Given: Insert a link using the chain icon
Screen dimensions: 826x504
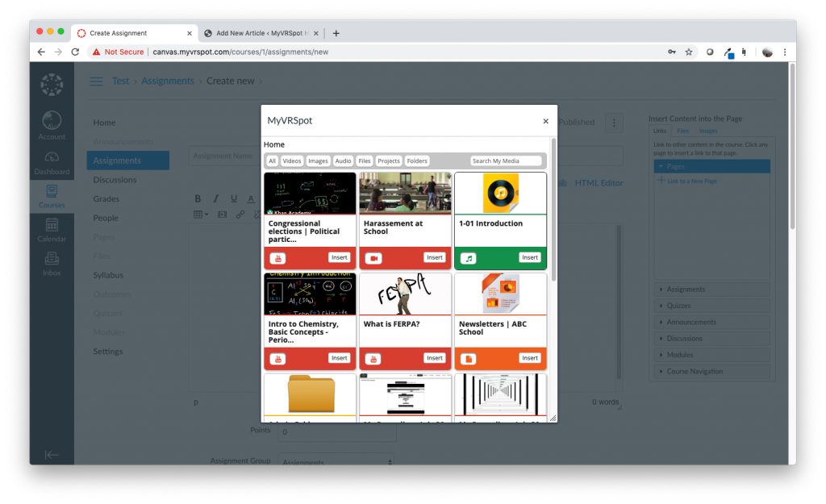Looking at the screenshot, I should coord(240,215).
